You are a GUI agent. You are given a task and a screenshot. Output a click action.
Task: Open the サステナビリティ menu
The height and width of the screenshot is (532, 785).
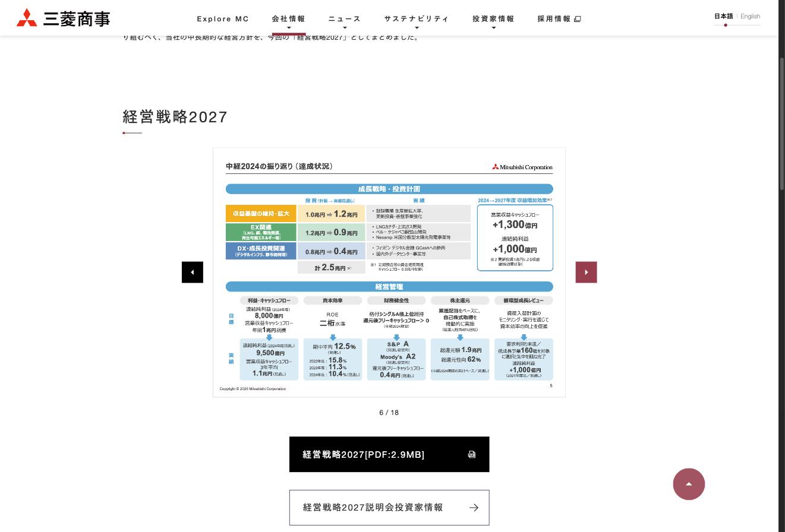(x=417, y=19)
